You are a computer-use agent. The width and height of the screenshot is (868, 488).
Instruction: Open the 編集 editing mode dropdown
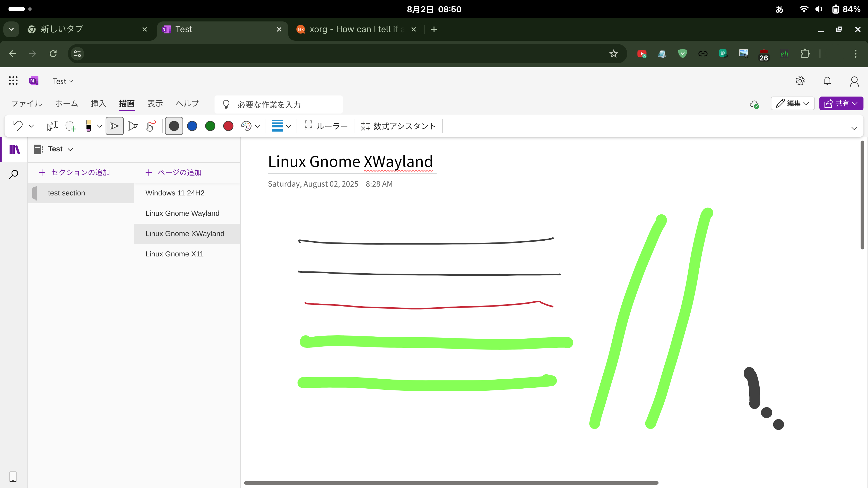pos(793,103)
